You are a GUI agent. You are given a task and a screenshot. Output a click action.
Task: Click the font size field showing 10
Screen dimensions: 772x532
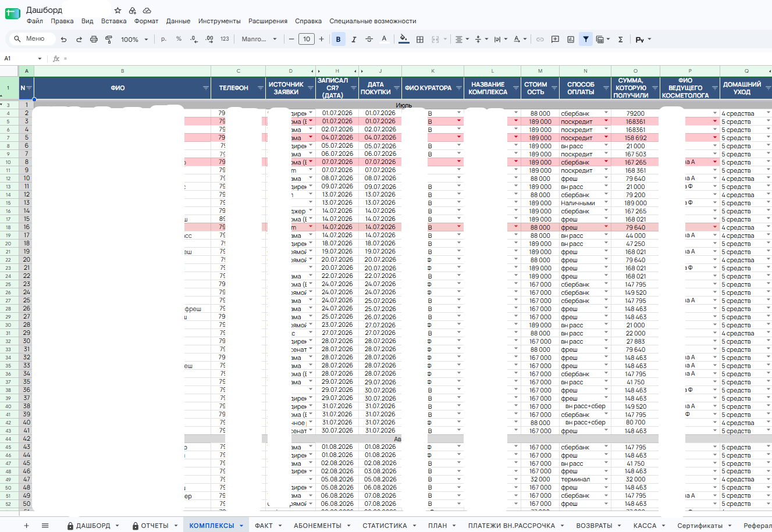point(307,39)
